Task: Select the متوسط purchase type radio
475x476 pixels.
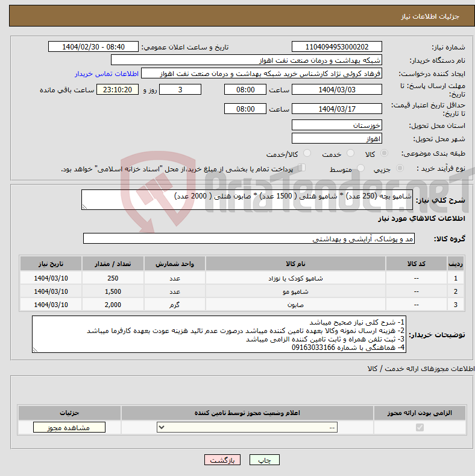Action: [360, 168]
